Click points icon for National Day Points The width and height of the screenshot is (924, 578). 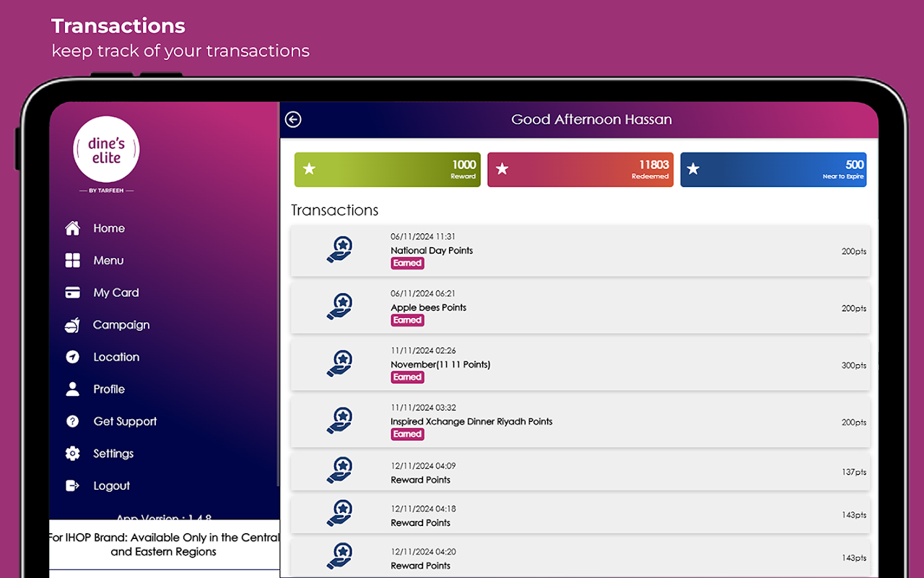340,250
